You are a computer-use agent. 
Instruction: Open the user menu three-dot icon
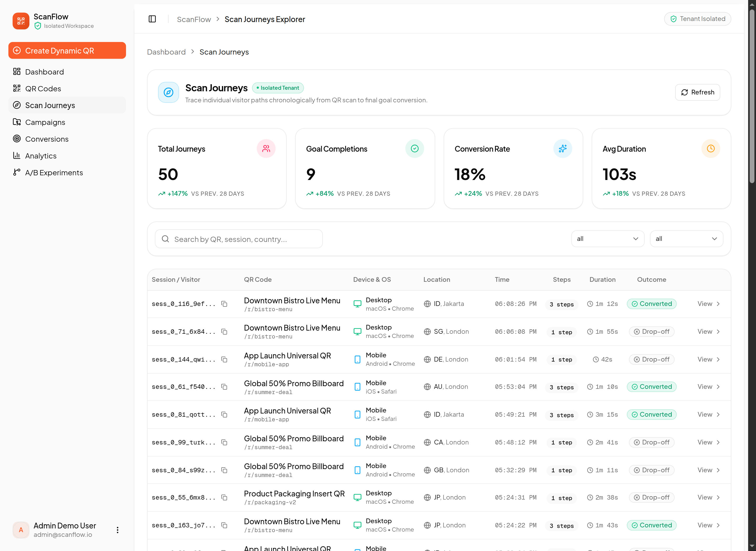click(117, 530)
